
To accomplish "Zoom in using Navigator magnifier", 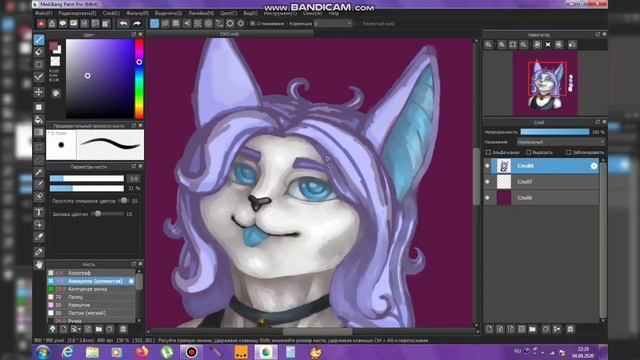I will click(x=502, y=44).
